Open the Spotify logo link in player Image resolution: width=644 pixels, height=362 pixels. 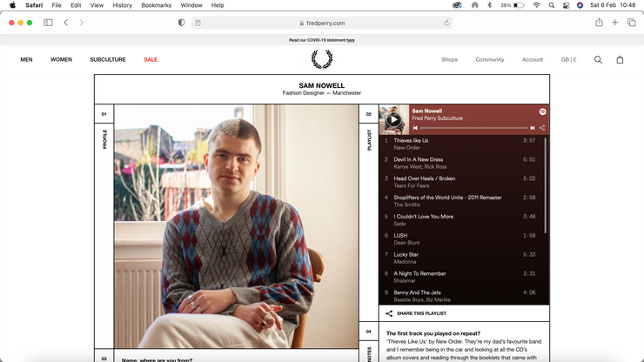point(542,111)
